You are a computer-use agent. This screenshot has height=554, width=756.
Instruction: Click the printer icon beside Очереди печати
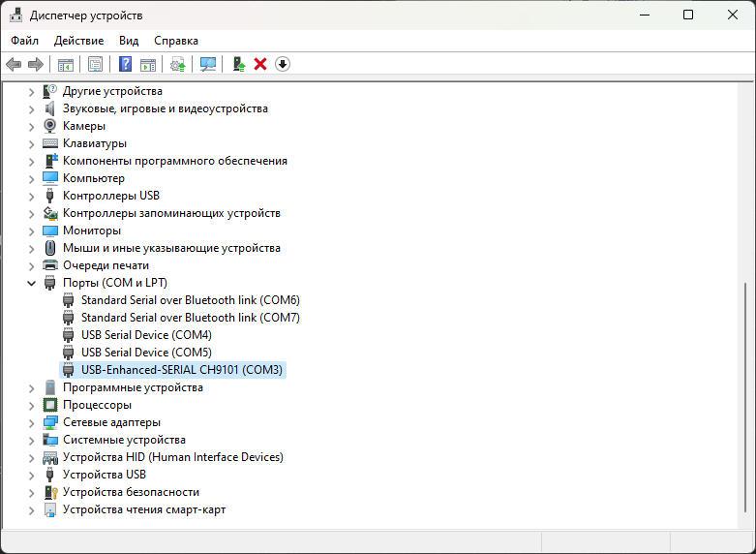coord(50,265)
